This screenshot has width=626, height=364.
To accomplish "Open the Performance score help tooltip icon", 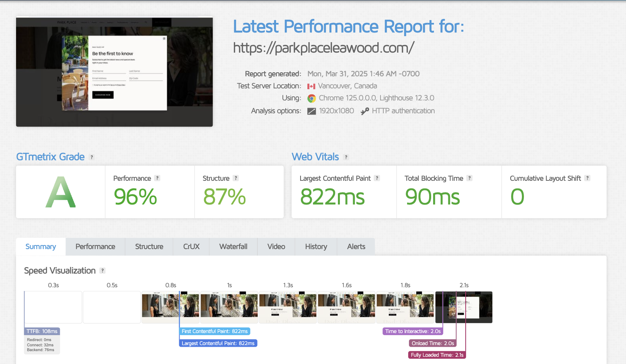I will tap(157, 178).
